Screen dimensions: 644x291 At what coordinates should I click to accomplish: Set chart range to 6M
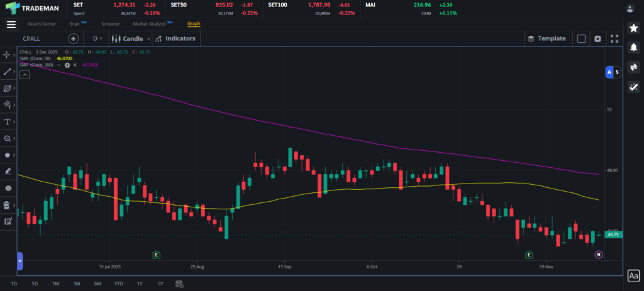click(97, 283)
